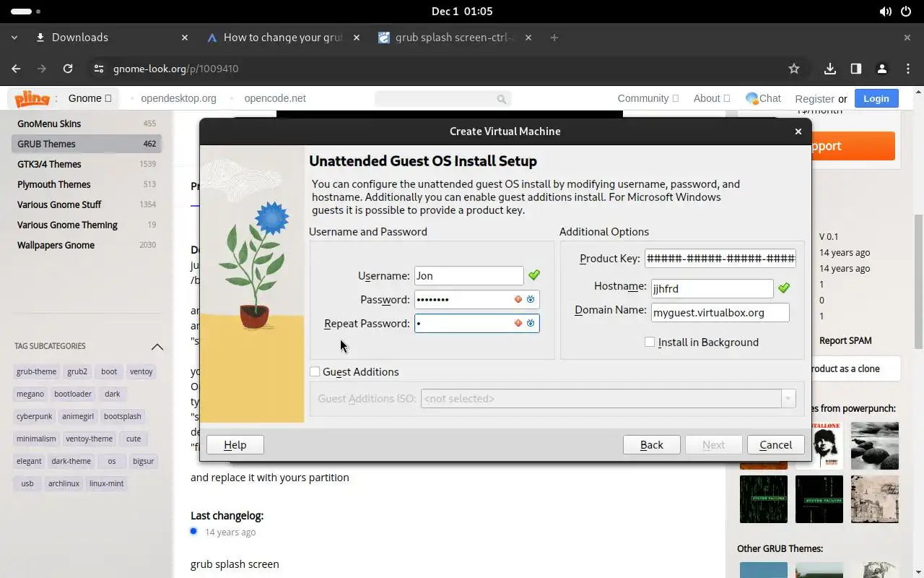924x578 pixels.
Task: Switch to How to change your grub tab
Action: [x=282, y=38]
